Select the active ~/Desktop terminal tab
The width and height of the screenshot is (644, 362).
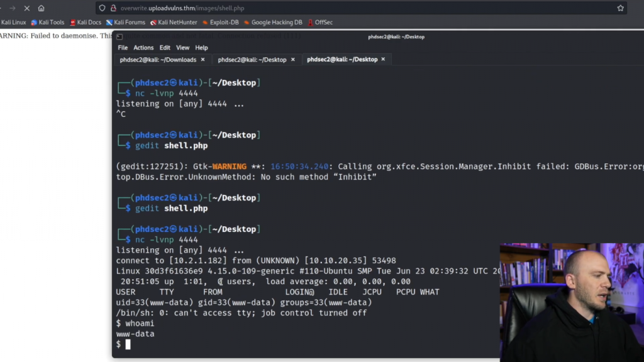point(342,60)
